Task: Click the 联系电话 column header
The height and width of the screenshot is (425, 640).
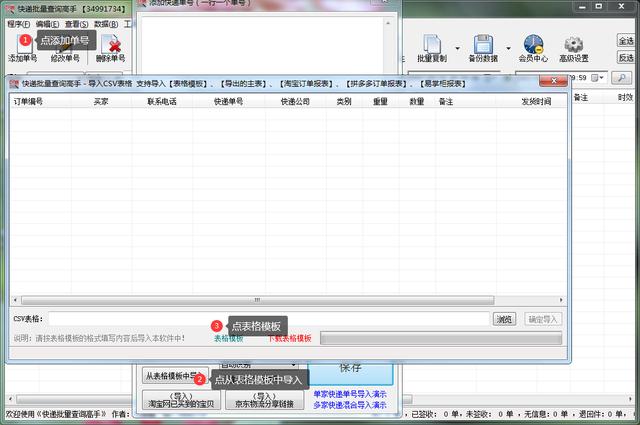Action: [x=162, y=102]
